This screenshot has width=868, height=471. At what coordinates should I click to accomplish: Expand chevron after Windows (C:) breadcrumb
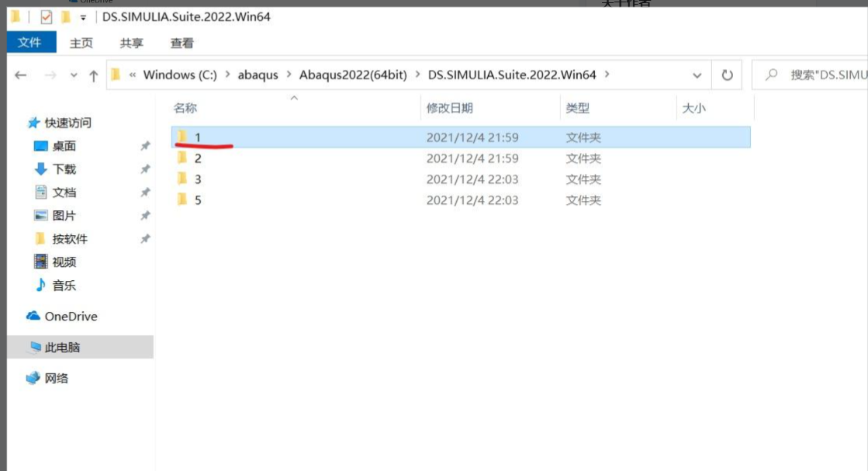point(227,74)
